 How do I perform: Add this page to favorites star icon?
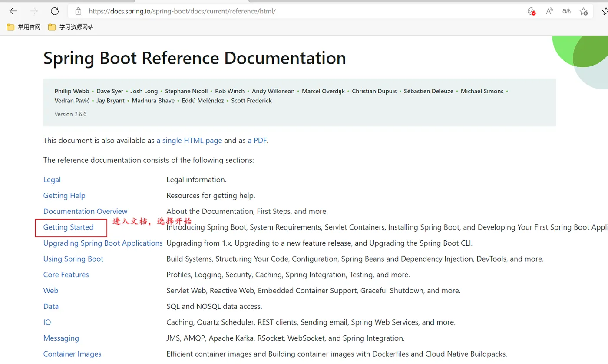coord(584,11)
